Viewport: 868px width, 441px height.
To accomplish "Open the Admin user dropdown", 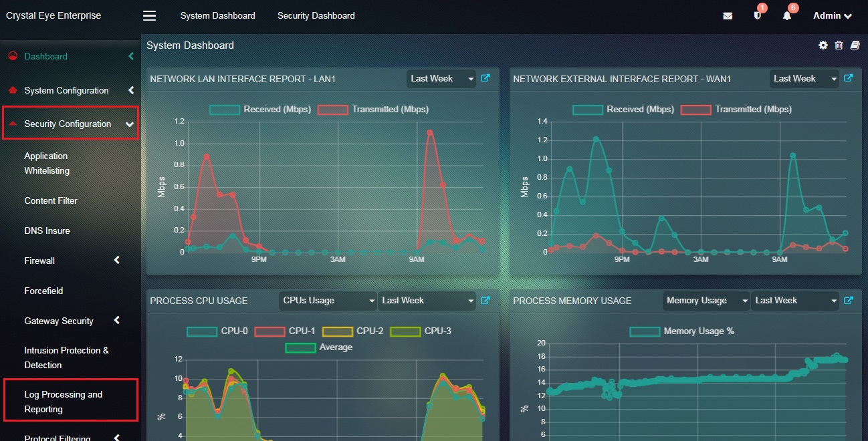I will click(x=832, y=16).
